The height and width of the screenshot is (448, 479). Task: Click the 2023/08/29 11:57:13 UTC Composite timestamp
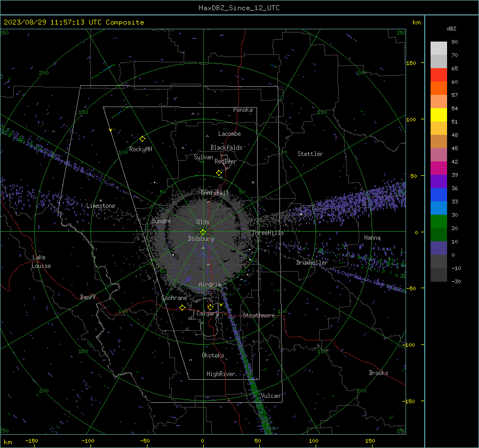tap(74, 22)
